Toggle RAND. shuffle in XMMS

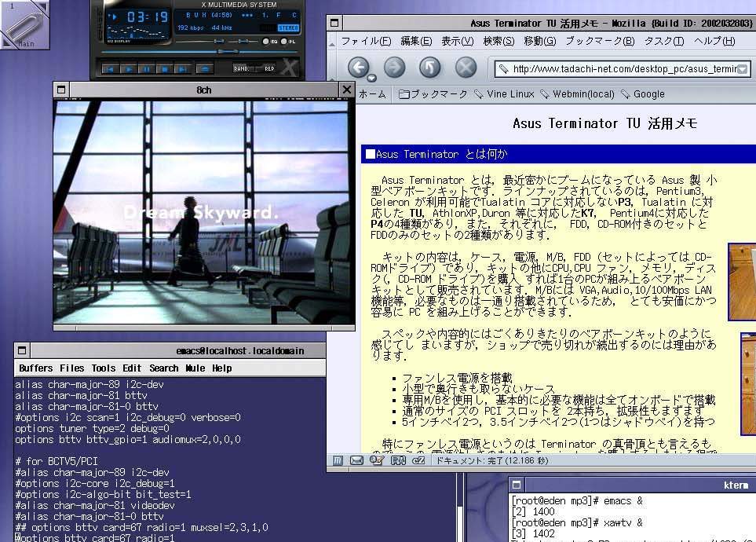coord(242,68)
